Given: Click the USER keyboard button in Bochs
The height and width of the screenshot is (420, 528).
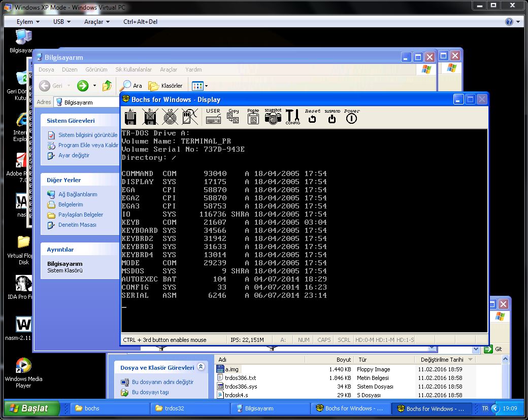Looking at the screenshot, I should (x=213, y=116).
